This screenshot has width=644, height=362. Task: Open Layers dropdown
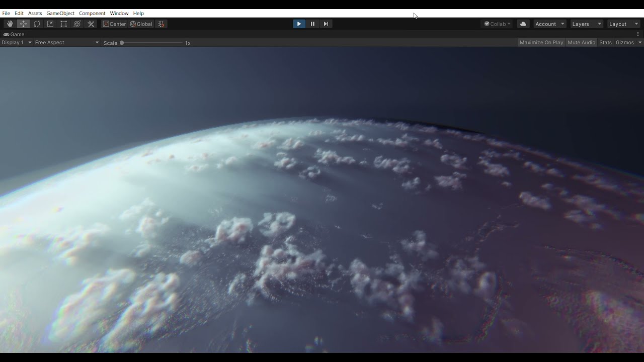click(586, 24)
